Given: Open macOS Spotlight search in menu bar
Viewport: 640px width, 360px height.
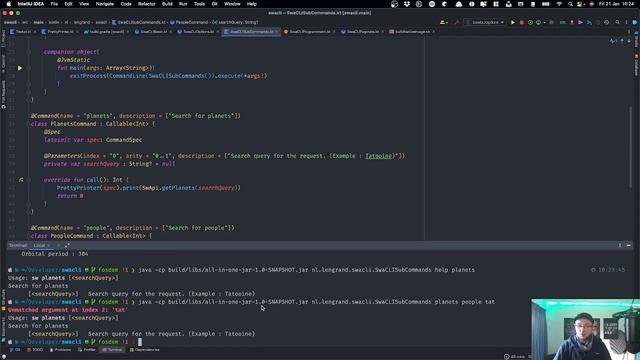Looking at the screenshot, I should tap(570, 4).
